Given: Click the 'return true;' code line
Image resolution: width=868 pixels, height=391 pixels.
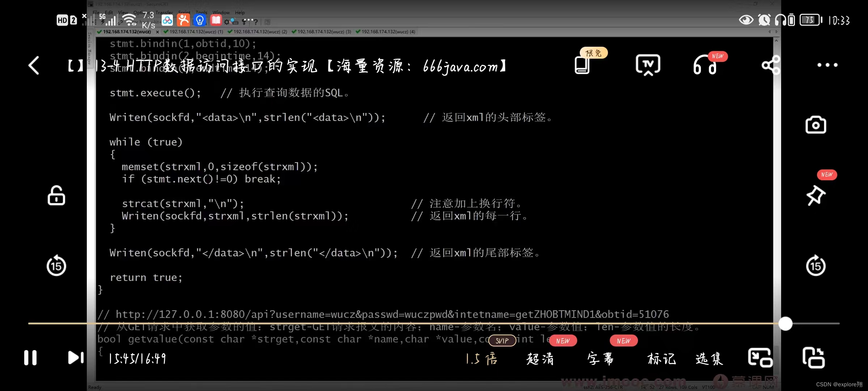Looking at the screenshot, I should tap(146, 277).
